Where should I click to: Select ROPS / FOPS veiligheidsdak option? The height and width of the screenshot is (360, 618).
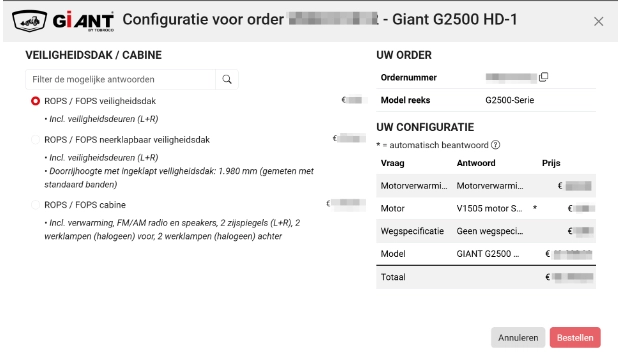click(x=35, y=101)
